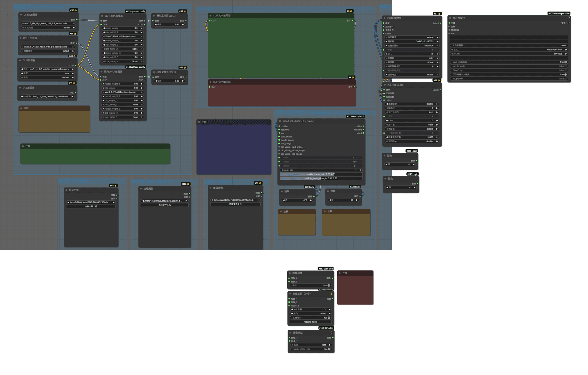Click the #140 rgthree-comfy badge
Viewport: 588px width, 375px height.
[136, 67]
